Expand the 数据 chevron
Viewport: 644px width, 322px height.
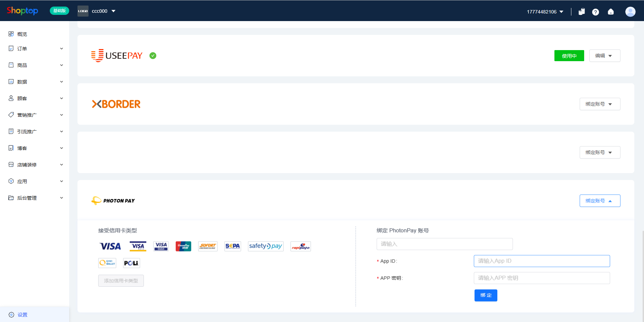[x=62, y=82]
